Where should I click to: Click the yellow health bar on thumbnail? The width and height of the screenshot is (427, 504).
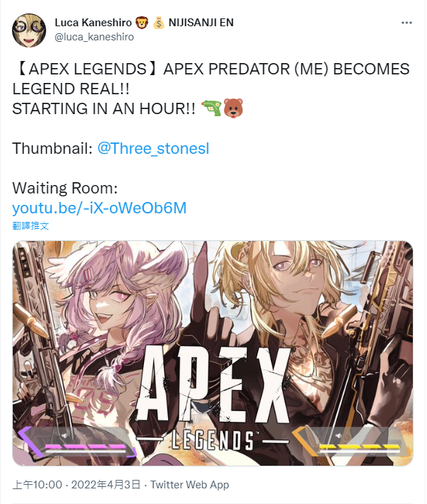(x=360, y=447)
